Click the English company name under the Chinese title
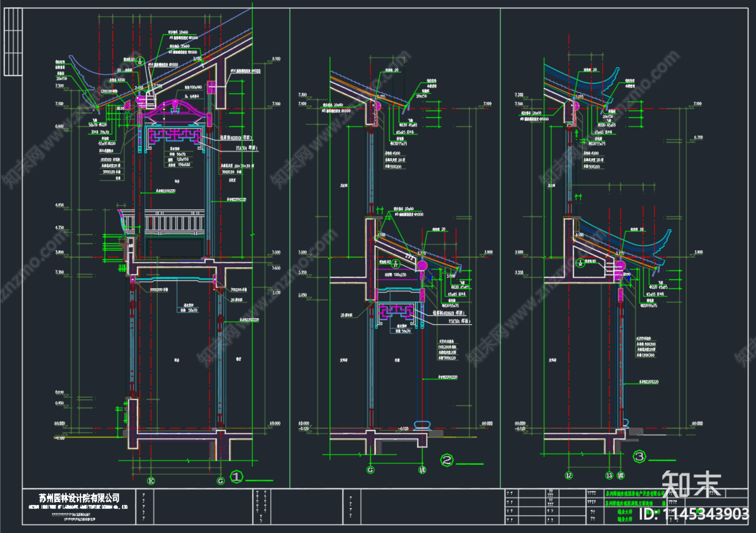The height and width of the screenshot is (533, 756). click(x=78, y=507)
